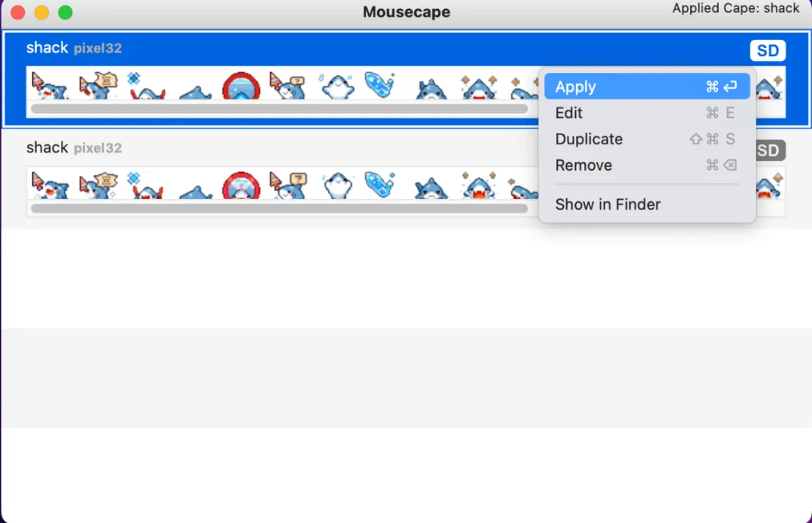This screenshot has width=812, height=523.
Task: Click the horizontal scrollbar in the highlighted cape
Action: [x=279, y=109]
